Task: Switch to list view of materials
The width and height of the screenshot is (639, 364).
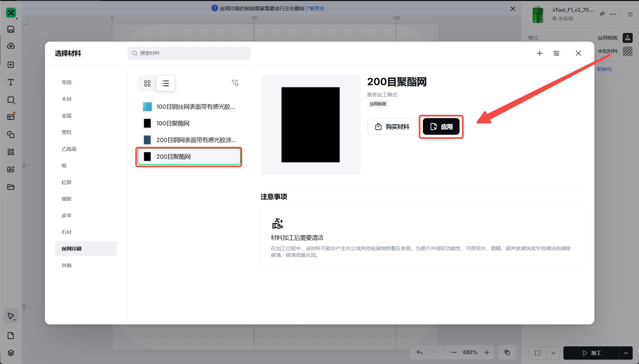Action: point(165,83)
